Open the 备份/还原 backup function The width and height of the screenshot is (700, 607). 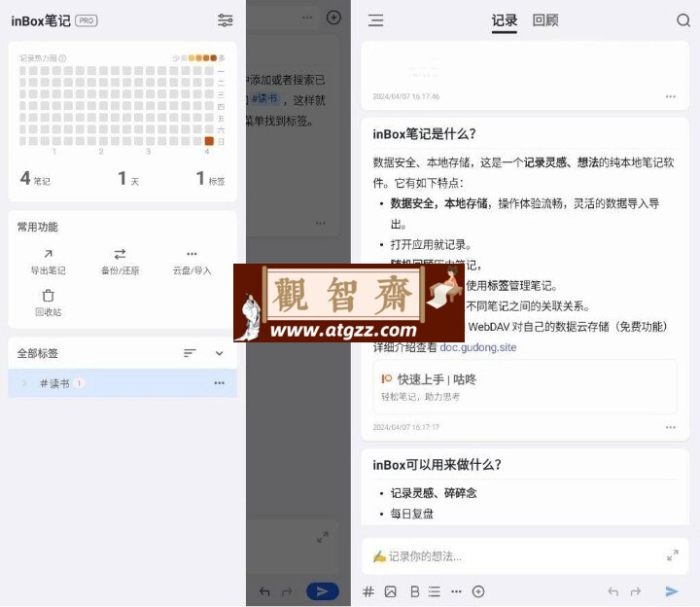click(x=121, y=263)
